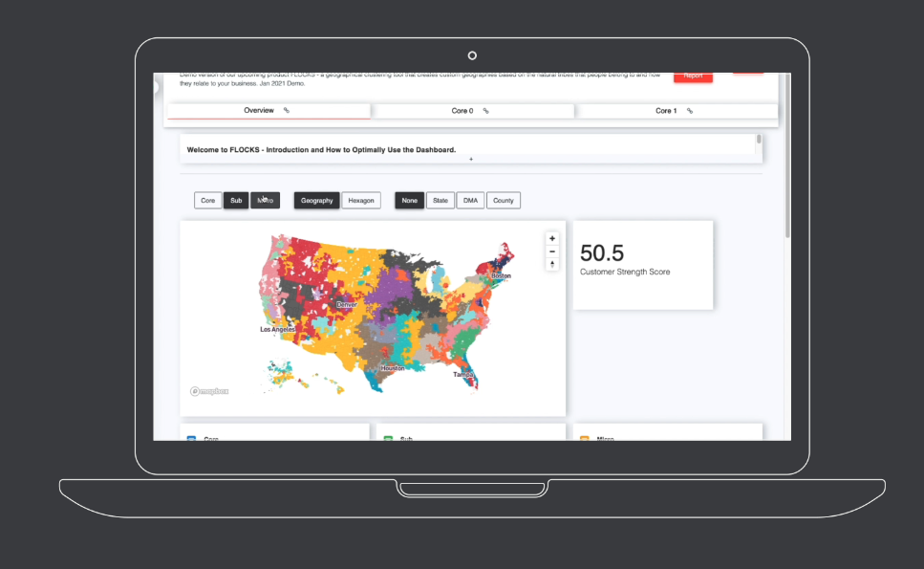This screenshot has height=569, width=924.
Task: Toggle the Sub clustering level
Action: [x=236, y=201]
